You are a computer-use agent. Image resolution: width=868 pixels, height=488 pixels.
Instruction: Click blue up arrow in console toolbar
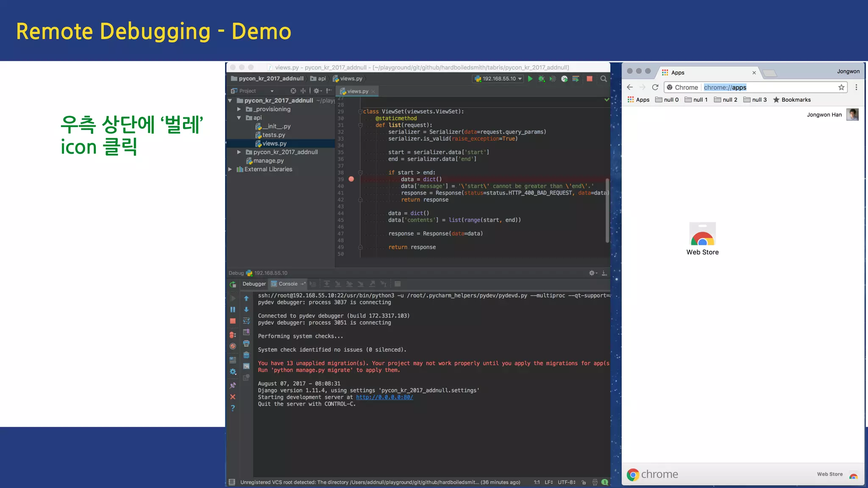(x=246, y=299)
